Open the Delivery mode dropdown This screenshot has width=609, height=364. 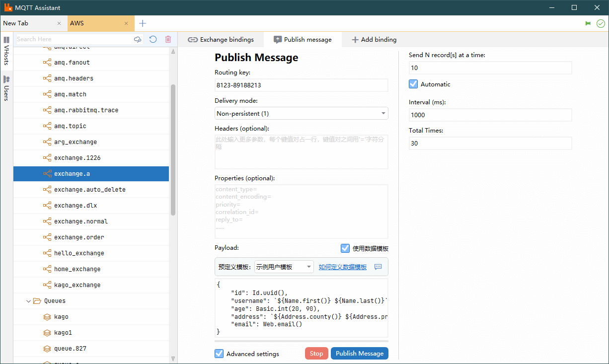tap(301, 114)
